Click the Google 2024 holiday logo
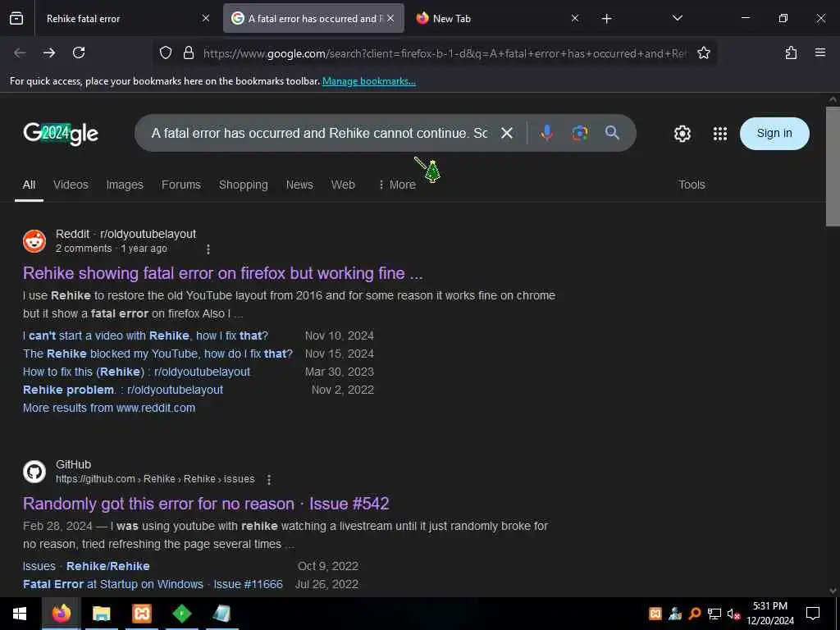Image resolution: width=840 pixels, height=630 pixels. [61, 134]
